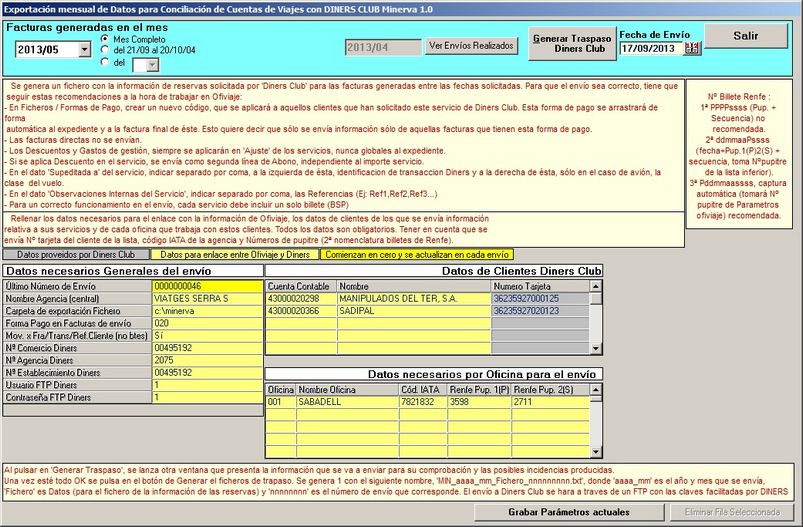
Task: Open the small dropdown next to 'del'
Action: [x=152, y=65]
